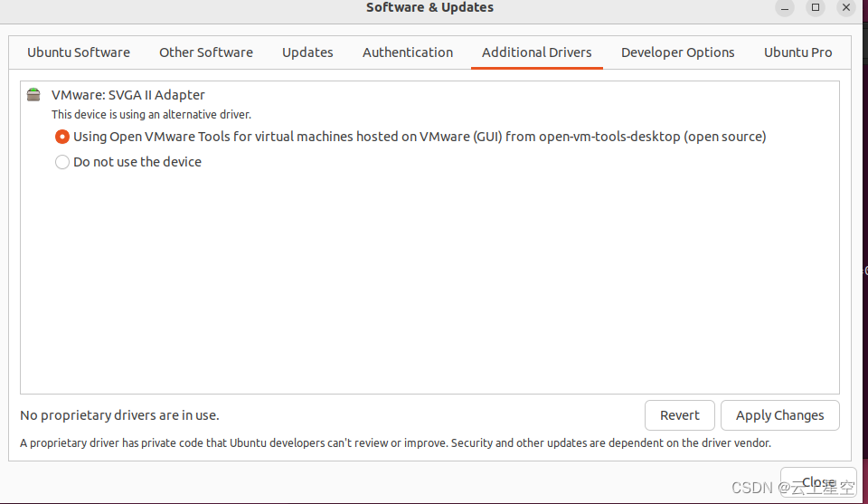Click the VMware: SVGA II Adapter heading
868x504 pixels.
coord(127,95)
